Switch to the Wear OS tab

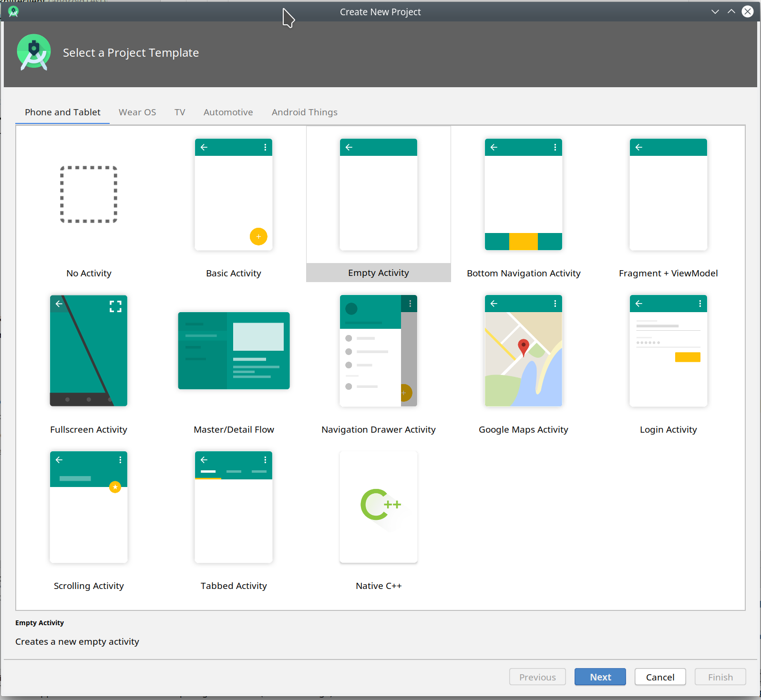[137, 112]
